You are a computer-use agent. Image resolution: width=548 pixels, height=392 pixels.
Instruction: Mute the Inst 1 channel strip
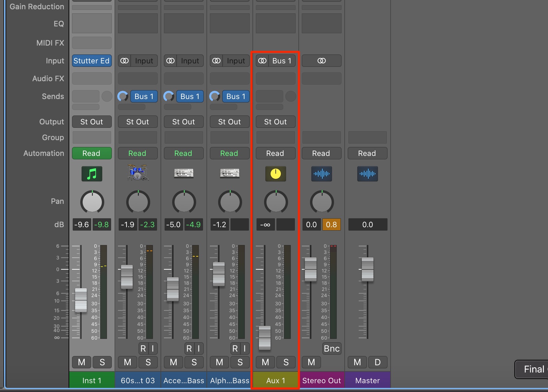coord(82,362)
